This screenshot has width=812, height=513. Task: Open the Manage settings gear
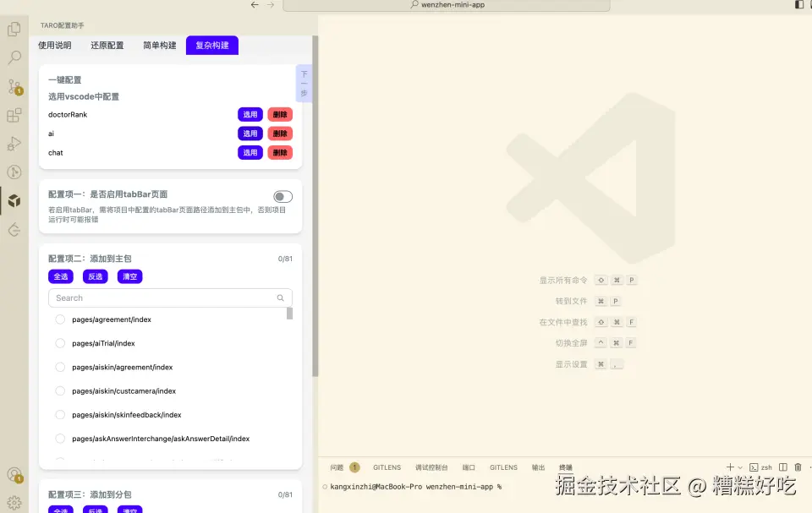point(14,503)
